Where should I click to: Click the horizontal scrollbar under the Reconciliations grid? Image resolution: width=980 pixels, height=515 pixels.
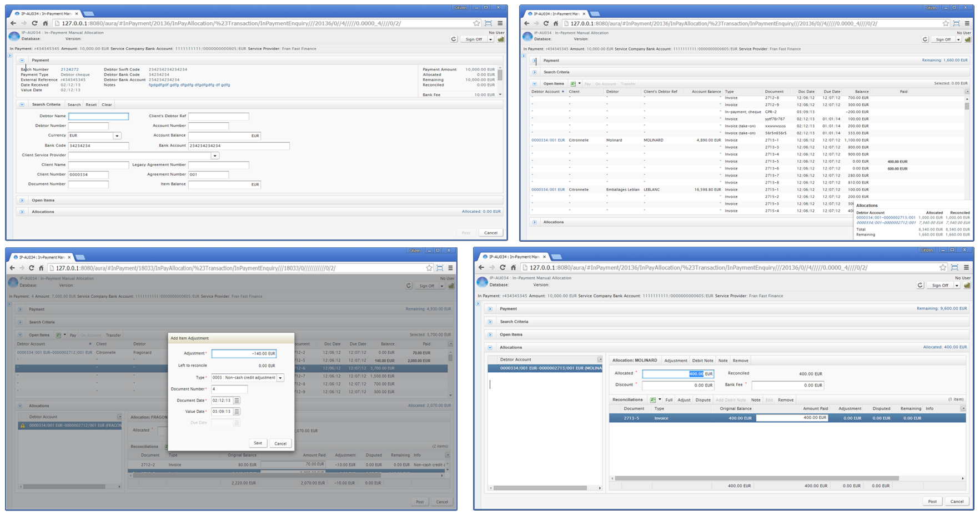tap(757, 478)
